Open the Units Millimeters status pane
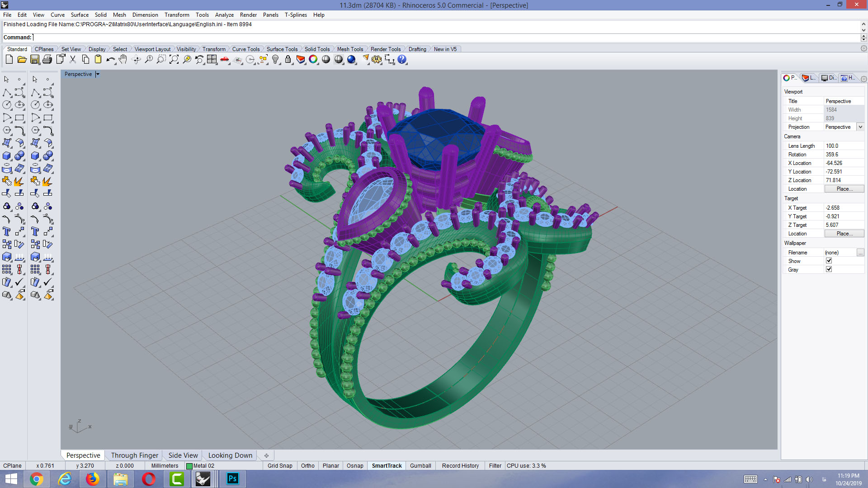The image size is (868, 488). pos(165,466)
